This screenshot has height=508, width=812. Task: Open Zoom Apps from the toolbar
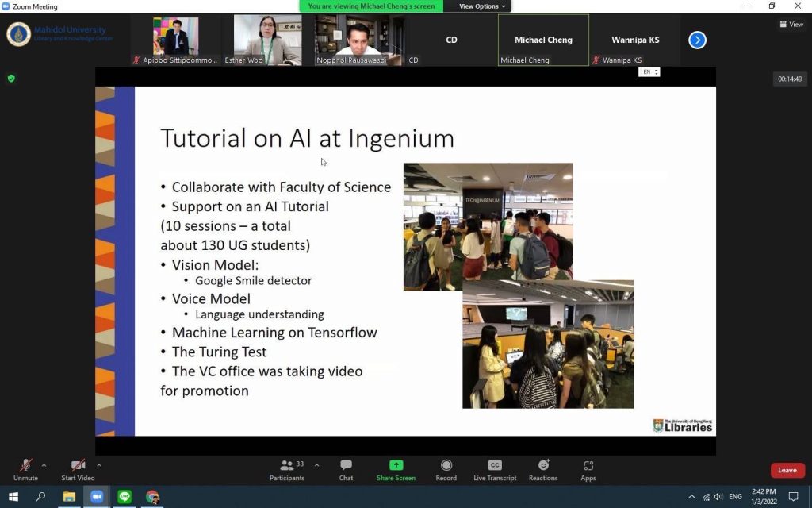pos(588,468)
